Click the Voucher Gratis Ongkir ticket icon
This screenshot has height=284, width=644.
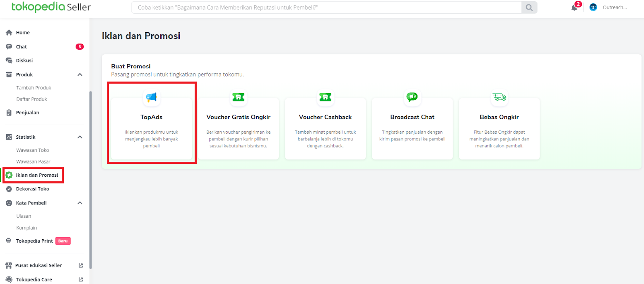tap(238, 97)
